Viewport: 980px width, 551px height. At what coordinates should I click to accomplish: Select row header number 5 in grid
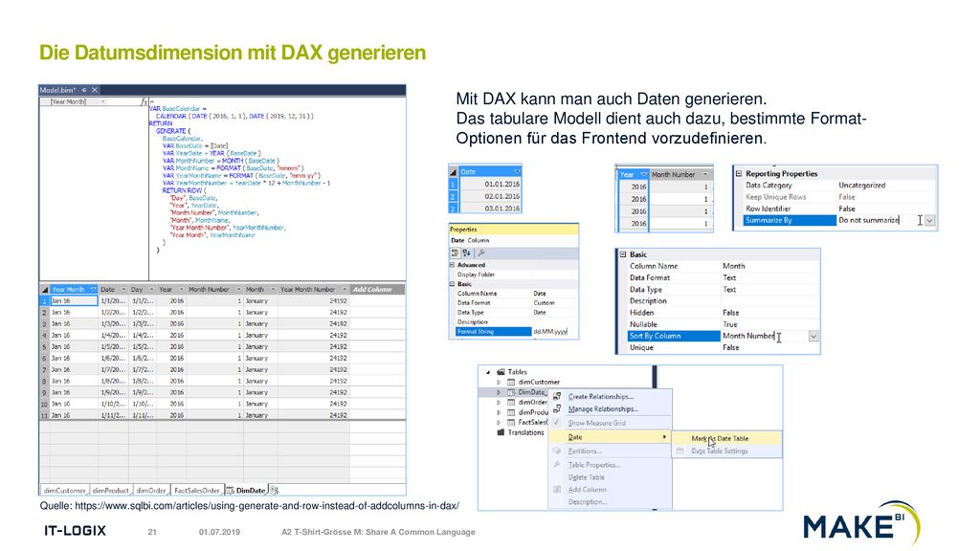(44, 346)
